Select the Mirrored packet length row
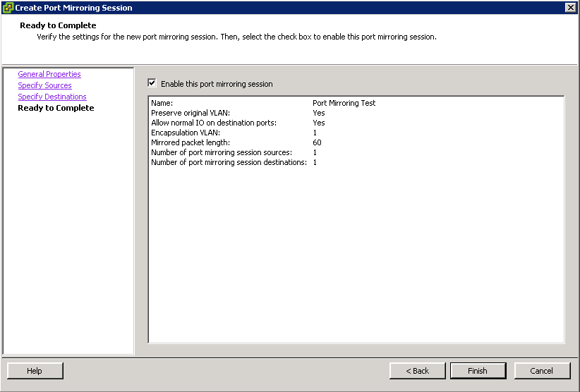 356,142
